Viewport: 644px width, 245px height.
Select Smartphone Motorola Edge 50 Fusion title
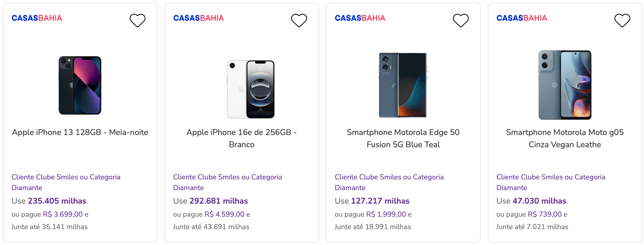[x=403, y=138]
